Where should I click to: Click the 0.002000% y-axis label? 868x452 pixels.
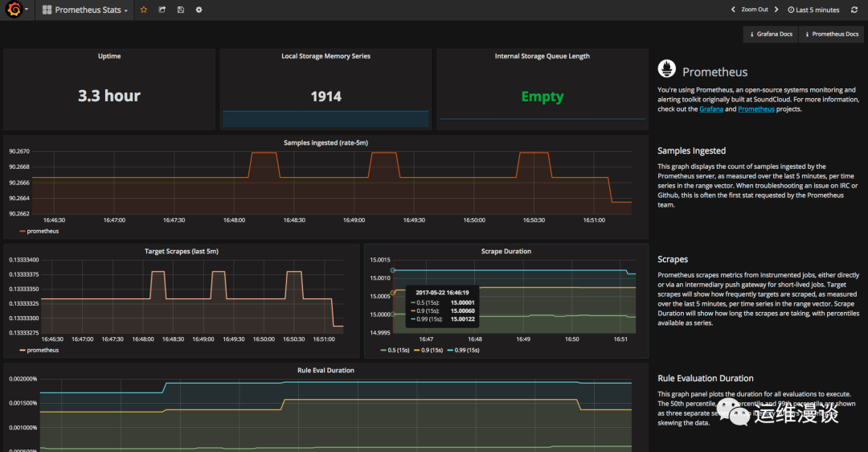click(23, 379)
